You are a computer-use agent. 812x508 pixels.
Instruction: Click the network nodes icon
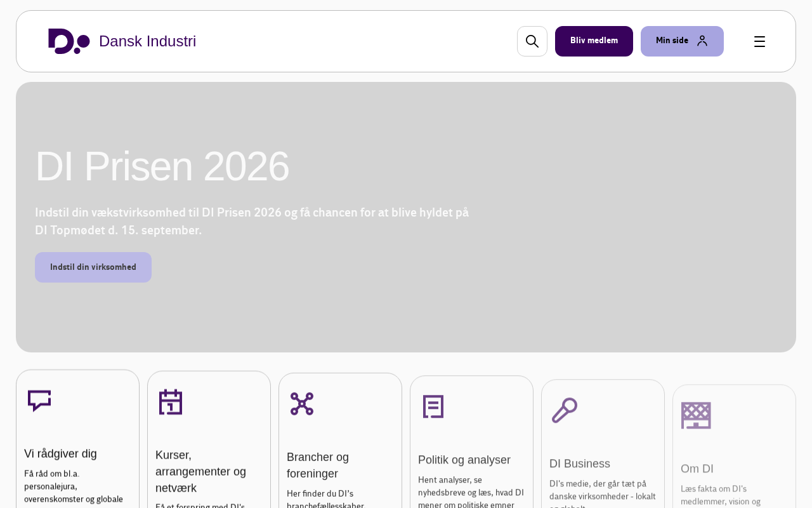[302, 404]
